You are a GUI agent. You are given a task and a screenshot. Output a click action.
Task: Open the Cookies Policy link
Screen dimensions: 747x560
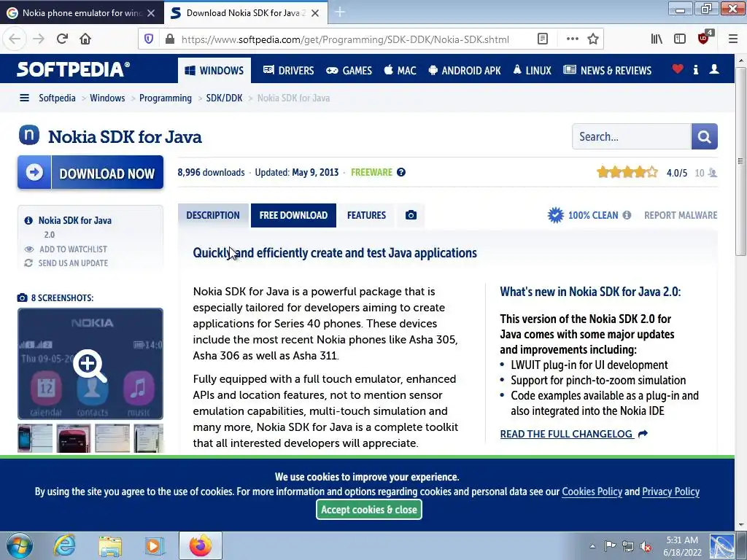592,491
